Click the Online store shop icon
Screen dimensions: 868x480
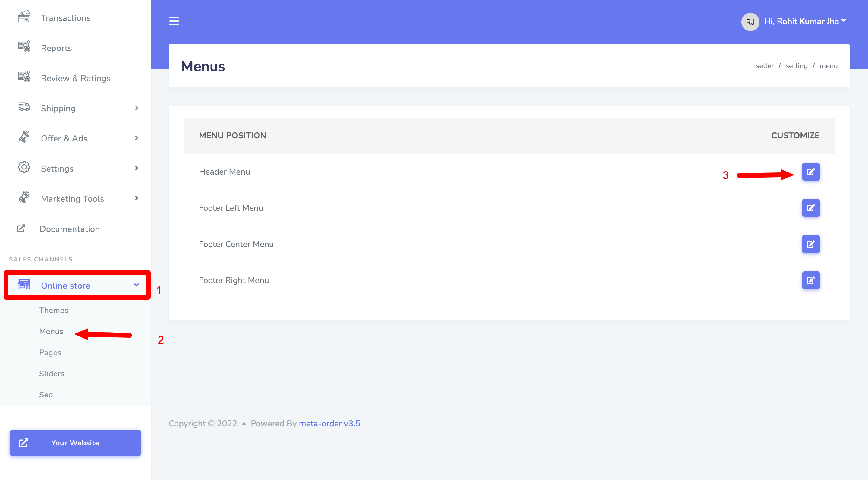(x=24, y=285)
